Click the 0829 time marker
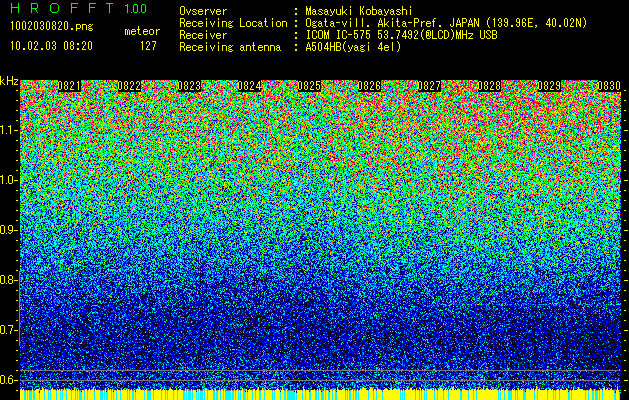629x400 pixels. [549, 86]
